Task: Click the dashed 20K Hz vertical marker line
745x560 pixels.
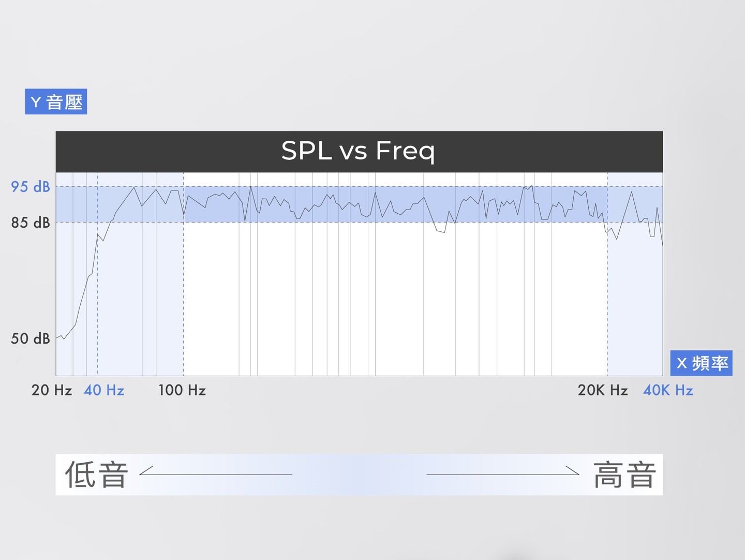Action: [x=607, y=311]
